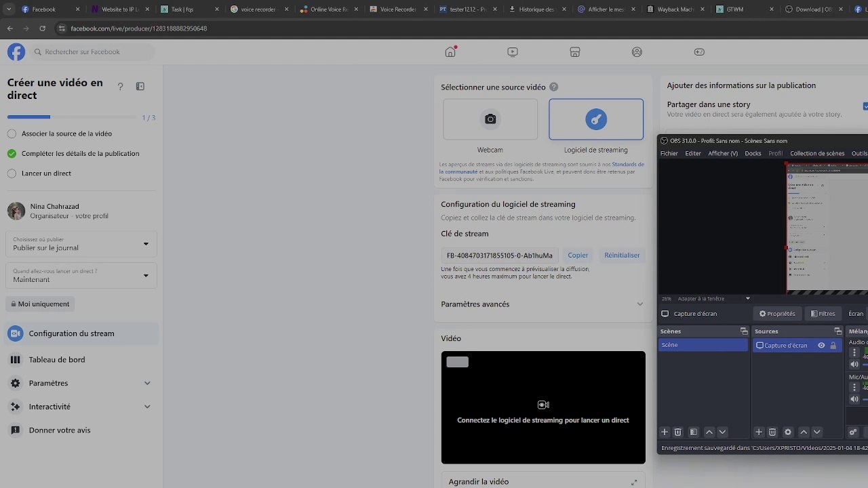Open Facebook Watch video icon
The width and height of the screenshot is (868, 488).
click(513, 52)
